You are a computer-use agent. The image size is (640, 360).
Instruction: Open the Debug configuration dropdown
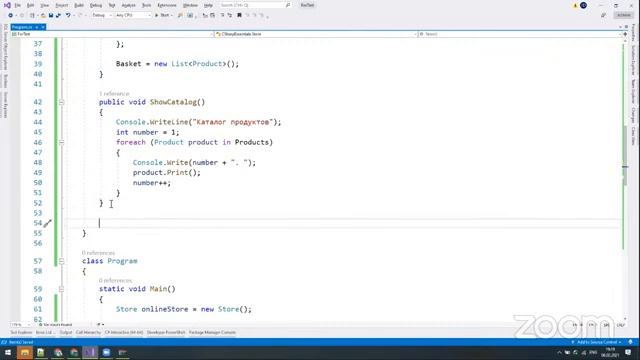(102, 15)
